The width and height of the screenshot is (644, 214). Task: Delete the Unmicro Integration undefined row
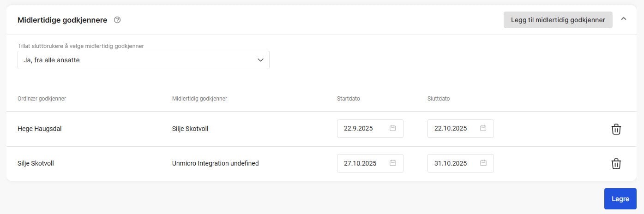click(616, 164)
